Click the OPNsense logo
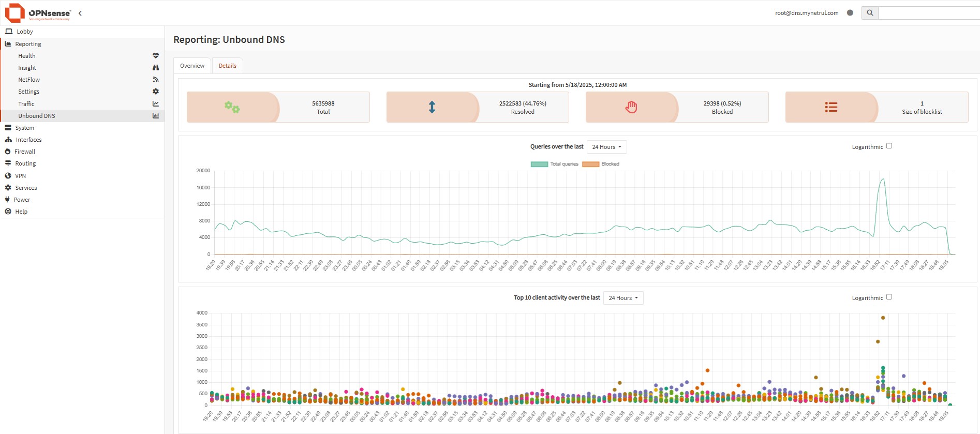This screenshot has height=434, width=980. 38,13
